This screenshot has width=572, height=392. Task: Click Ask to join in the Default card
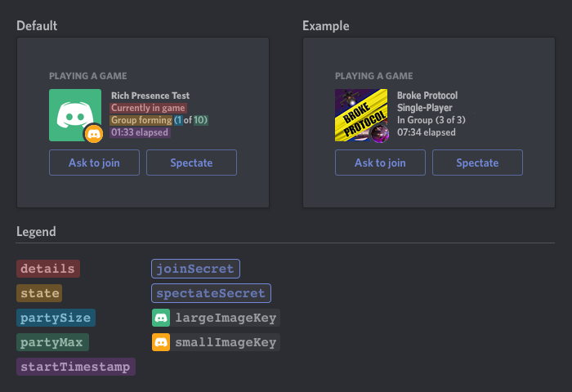(x=95, y=163)
